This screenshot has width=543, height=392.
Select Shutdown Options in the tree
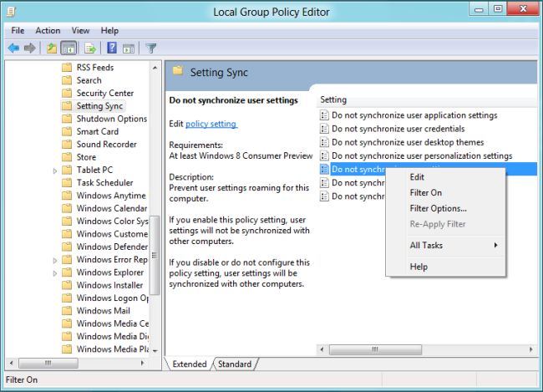tap(112, 119)
